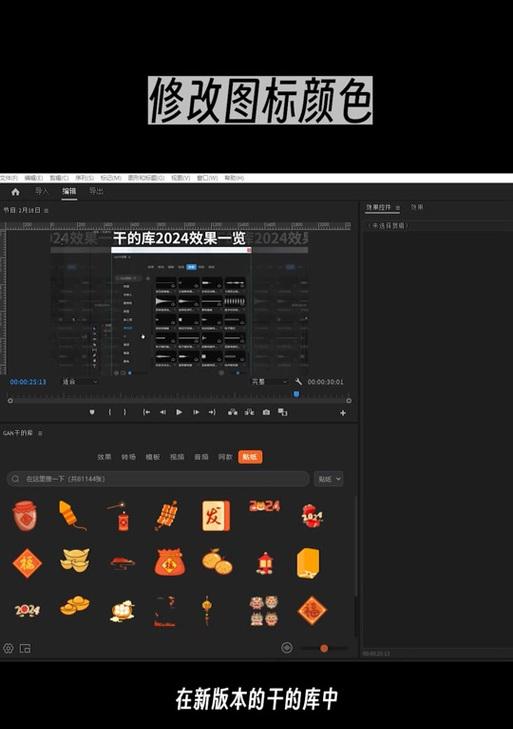Open the 节目 panel hamburger menu
Screen dimensions: 513x729
click(46, 211)
